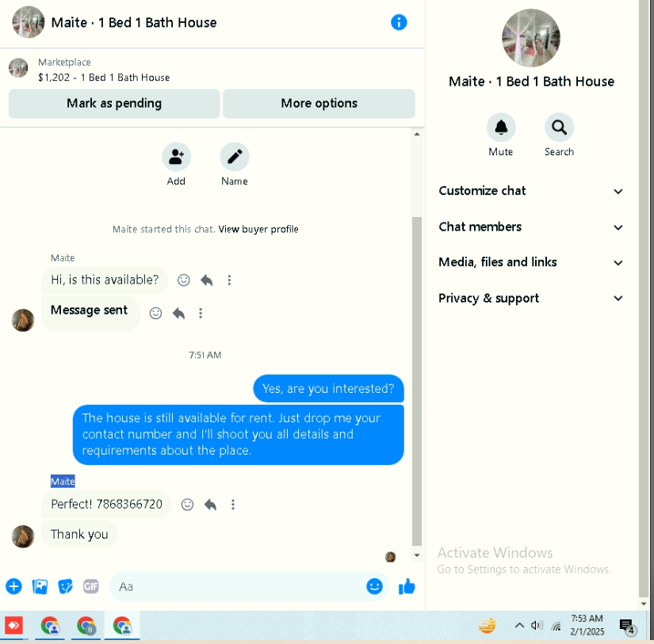Open the View buyer profile link
The width and height of the screenshot is (654, 644).
[x=258, y=229]
